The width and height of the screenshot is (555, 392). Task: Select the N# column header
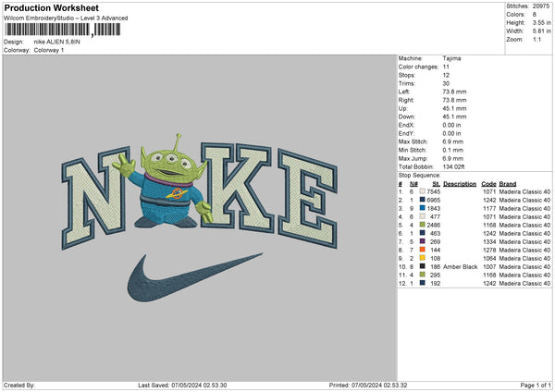pyautogui.click(x=413, y=184)
